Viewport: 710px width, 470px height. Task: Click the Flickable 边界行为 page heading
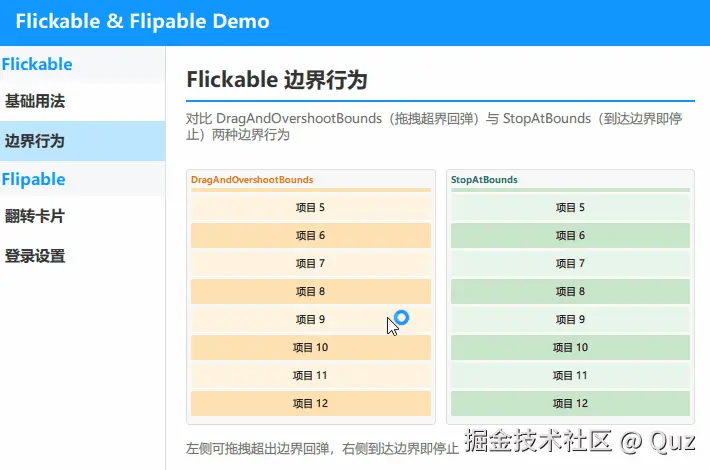point(277,80)
